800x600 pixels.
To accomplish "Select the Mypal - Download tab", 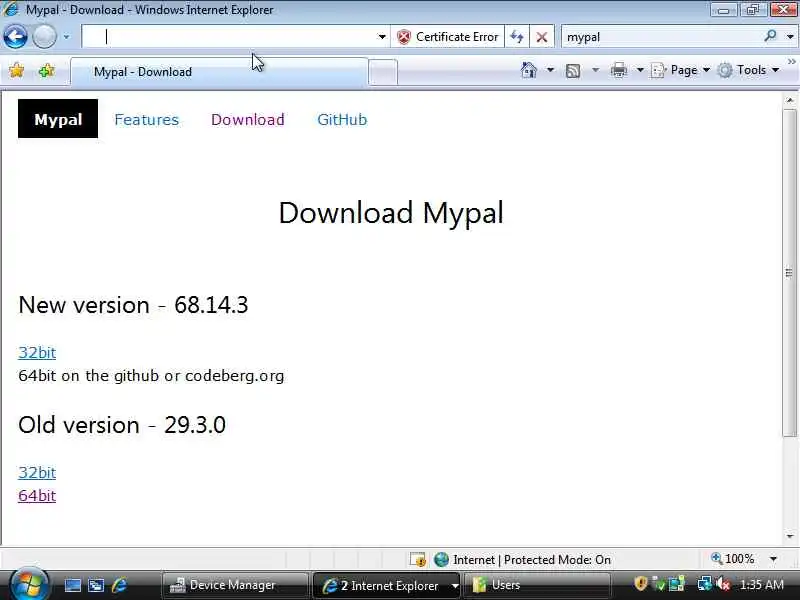I will coord(218,72).
